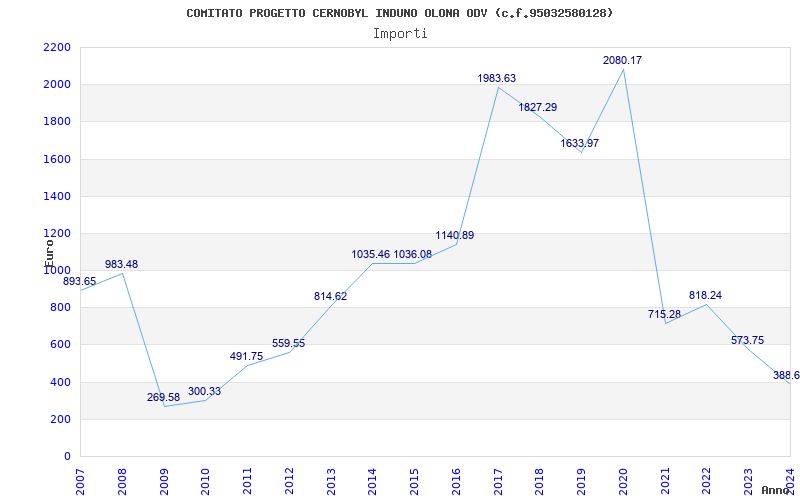Click the 2009 x-axis label

tap(164, 481)
